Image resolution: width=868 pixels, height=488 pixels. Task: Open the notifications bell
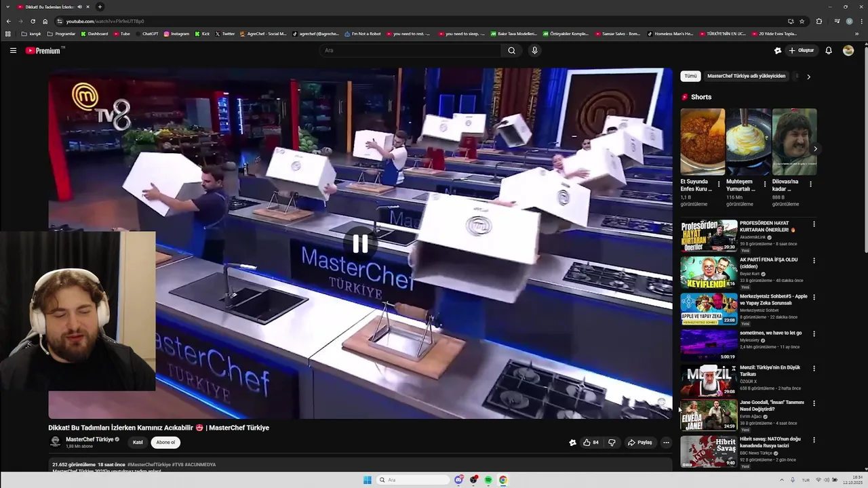click(829, 50)
